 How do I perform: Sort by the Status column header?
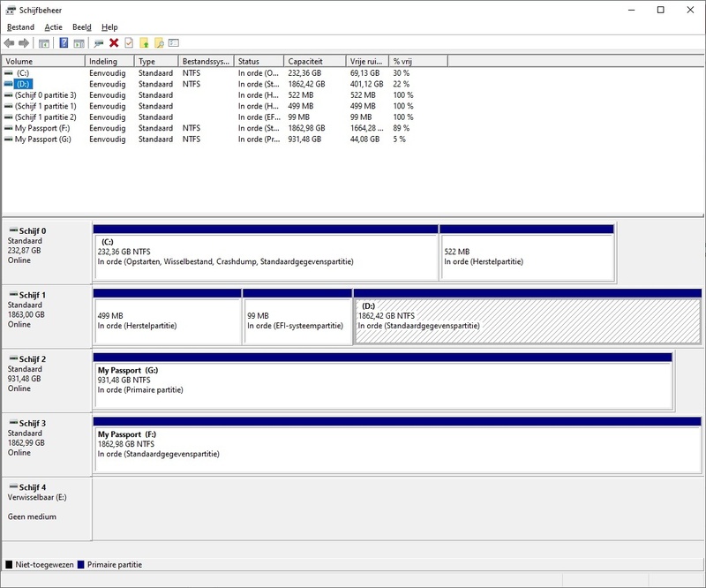(259, 61)
